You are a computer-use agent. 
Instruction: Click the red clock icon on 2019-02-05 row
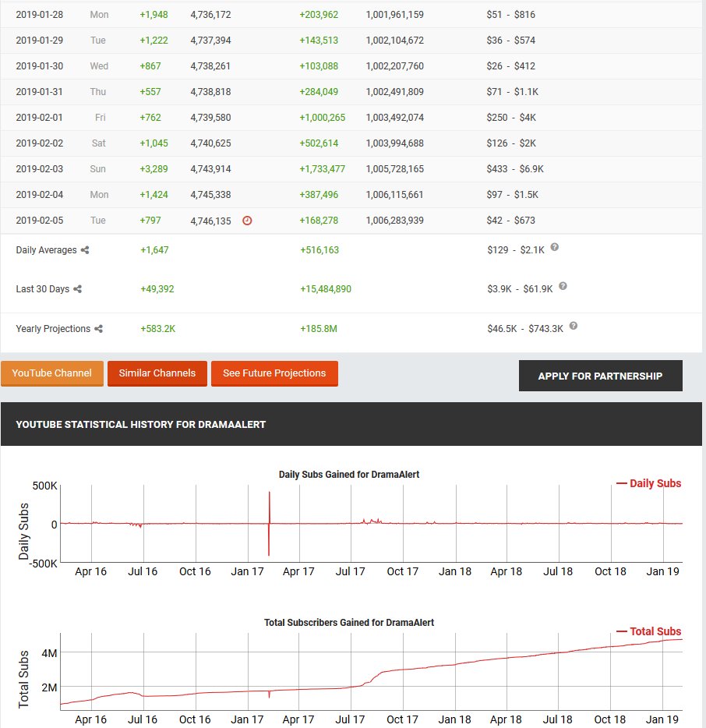(x=247, y=221)
